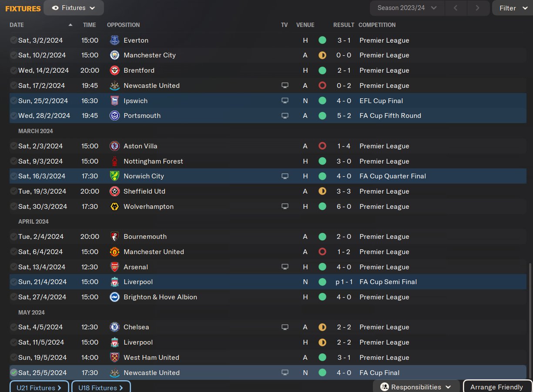Open the Fixtures view dropdown
The height and width of the screenshot is (392, 533).
(74, 8)
